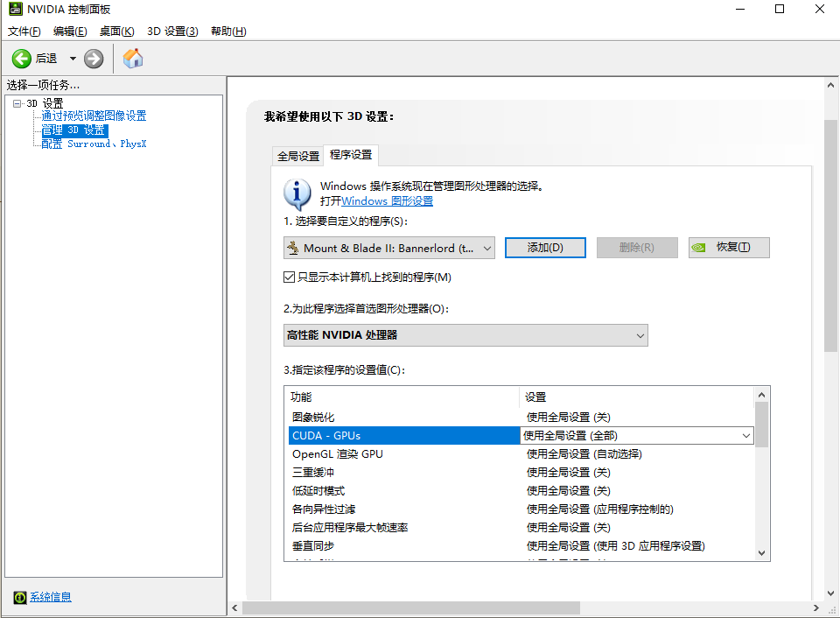Click 使用全局设置 (自动选择) value
This screenshot has height=618, width=840.
pos(584,454)
